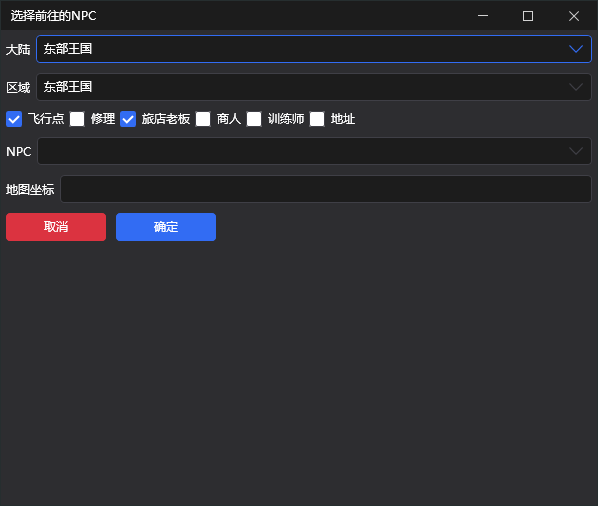Click the 确定 confirm button
Viewport: 598px width, 506px height.
(166, 227)
